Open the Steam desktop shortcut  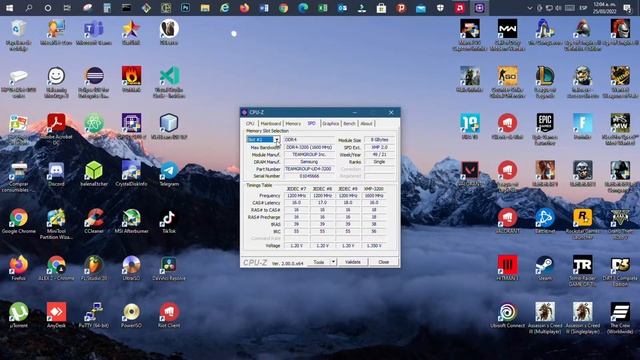[x=545, y=268]
